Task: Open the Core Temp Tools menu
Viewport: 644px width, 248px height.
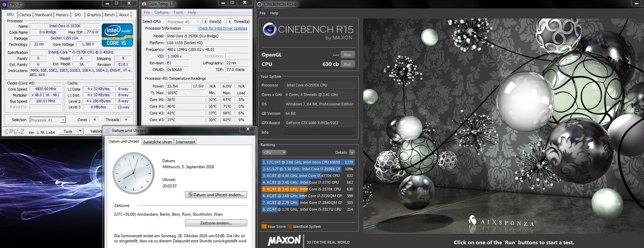Action: pyautogui.click(x=178, y=12)
